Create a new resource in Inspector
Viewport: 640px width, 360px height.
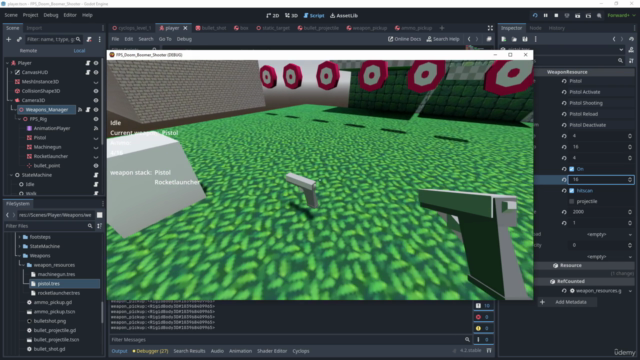pyautogui.click(x=504, y=39)
